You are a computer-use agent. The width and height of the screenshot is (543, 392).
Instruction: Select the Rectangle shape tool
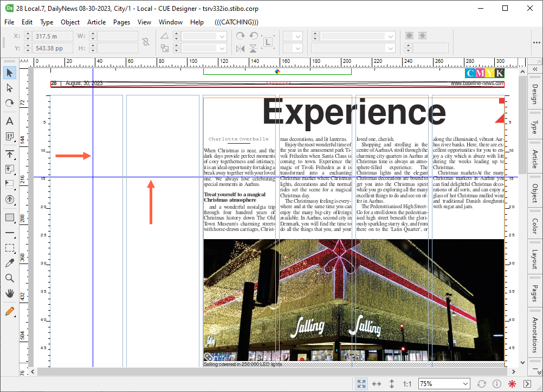click(9, 217)
